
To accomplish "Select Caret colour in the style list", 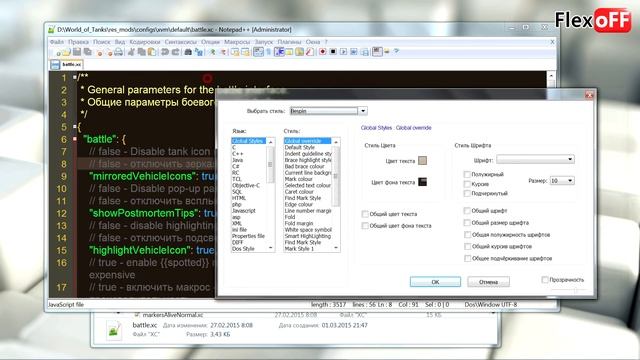I will pyautogui.click(x=299, y=191).
